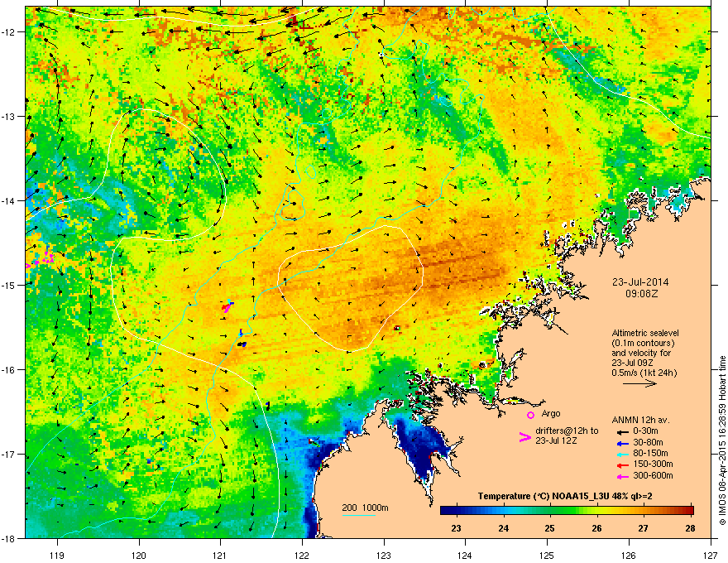Image resolution: width=728 pixels, height=563 pixels.
Task: Click longitude axis label 119
Action: [57, 555]
